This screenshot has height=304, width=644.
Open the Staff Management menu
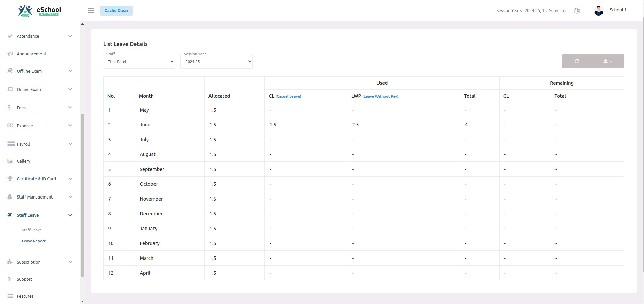34,197
